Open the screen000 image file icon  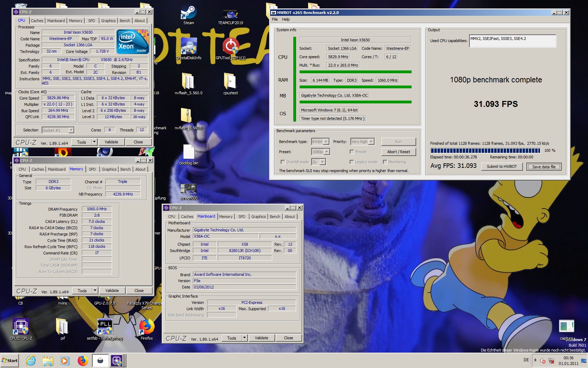click(189, 191)
